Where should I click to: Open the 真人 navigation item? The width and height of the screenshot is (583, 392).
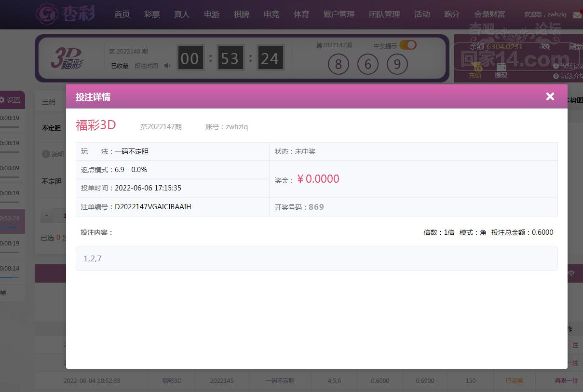click(182, 14)
